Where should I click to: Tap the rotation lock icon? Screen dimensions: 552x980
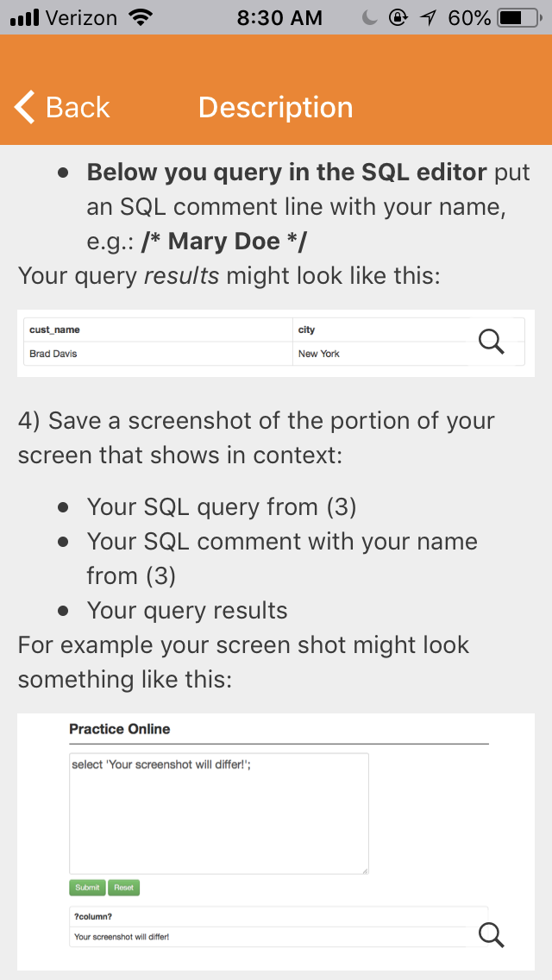point(398,19)
